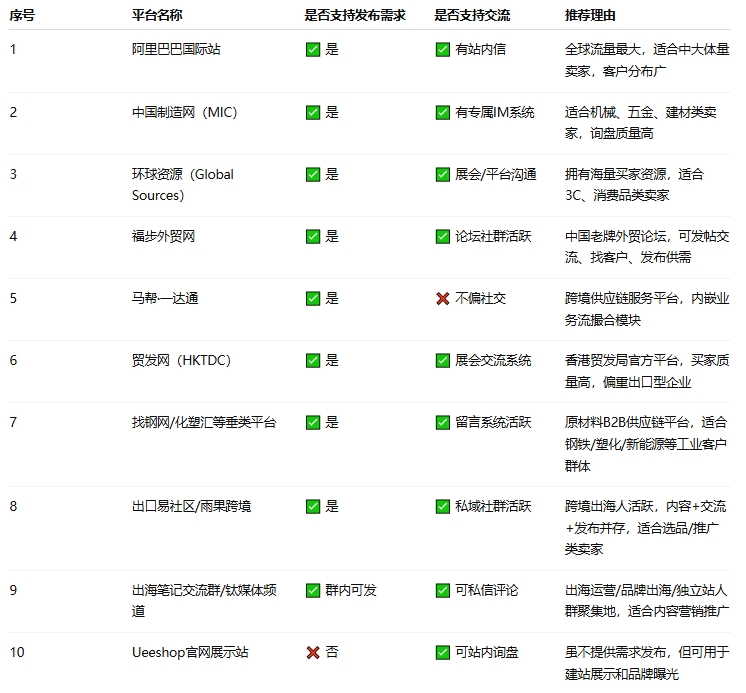Viewport: 746px width, 693px height.
Task: Click red cross icon beside 否
Action: point(313,653)
